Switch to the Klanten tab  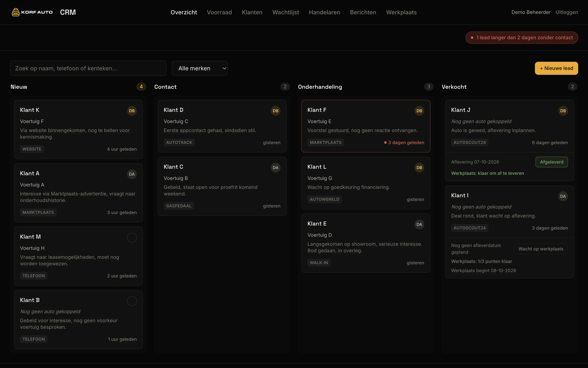tap(252, 12)
